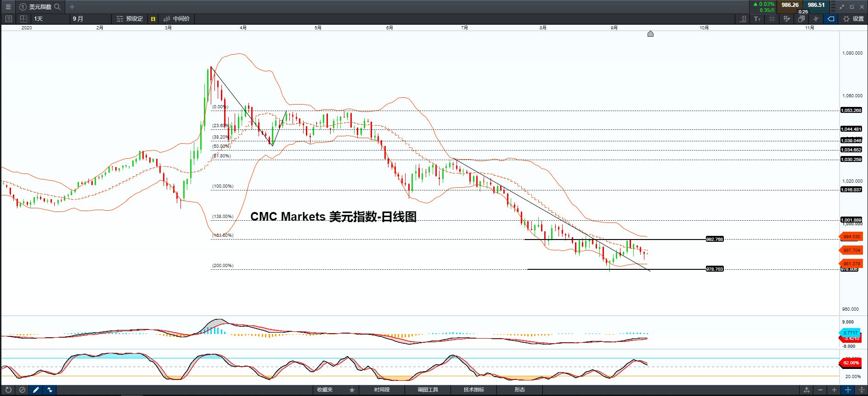Click the orange 987.704 band value
This screenshot has width=868, height=396.
pos(851,251)
